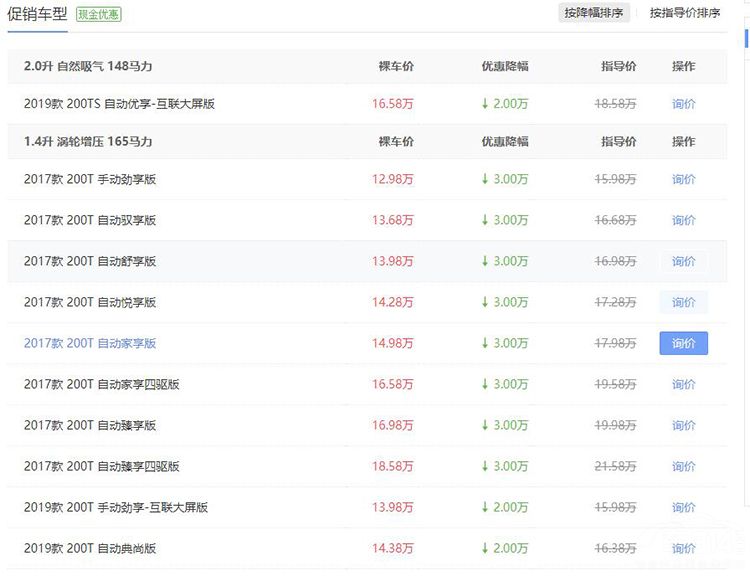Click the 操作 header in 1.4升 section
Screen dimensions: 750x576
(x=684, y=142)
